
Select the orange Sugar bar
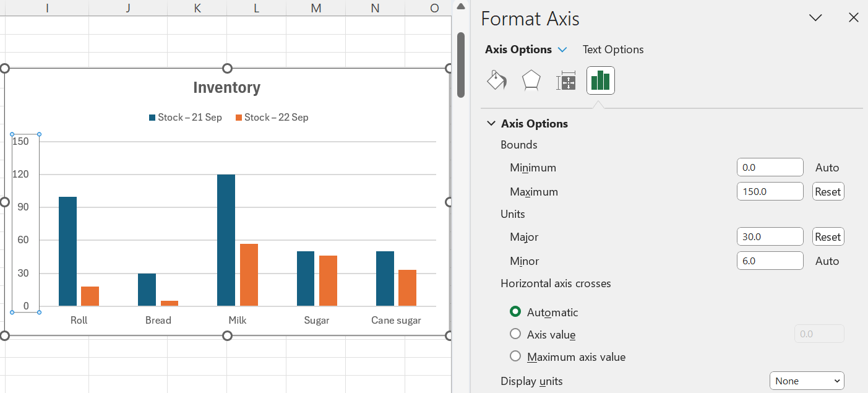[x=328, y=281]
